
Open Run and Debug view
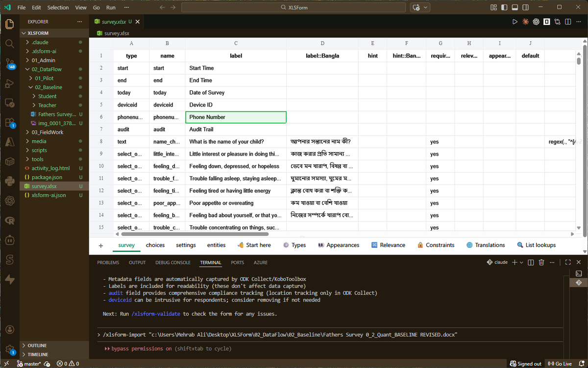[x=9, y=84]
